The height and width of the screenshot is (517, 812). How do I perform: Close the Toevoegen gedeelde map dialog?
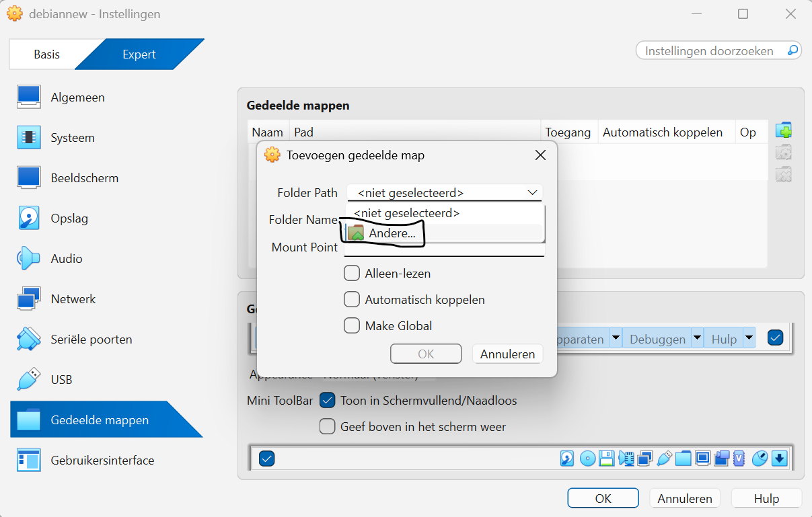point(540,155)
